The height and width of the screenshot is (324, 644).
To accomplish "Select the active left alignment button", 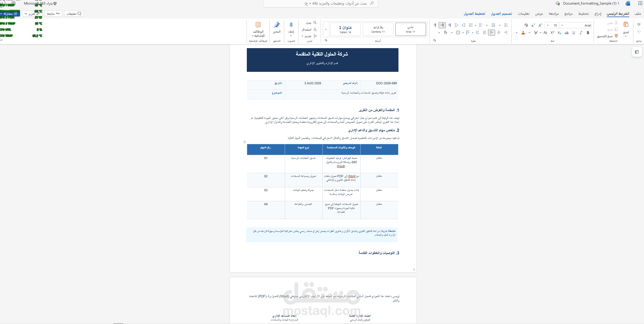I will coord(492,33).
